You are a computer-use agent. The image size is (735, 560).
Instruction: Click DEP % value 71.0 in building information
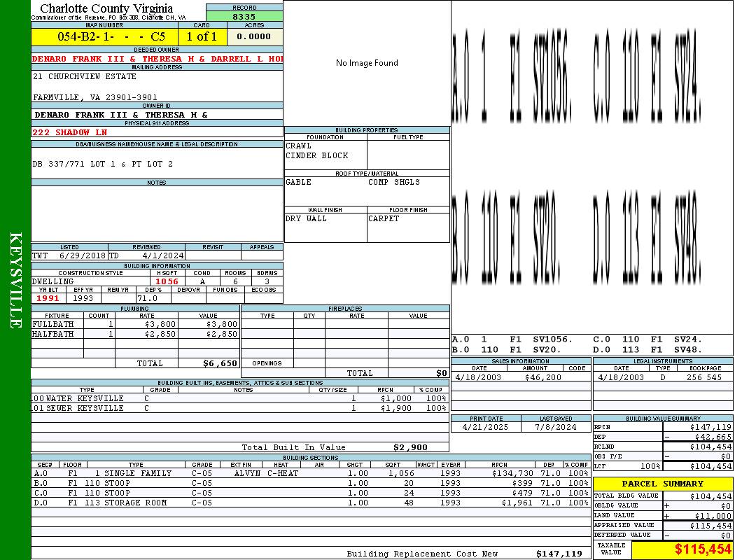[148, 298]
